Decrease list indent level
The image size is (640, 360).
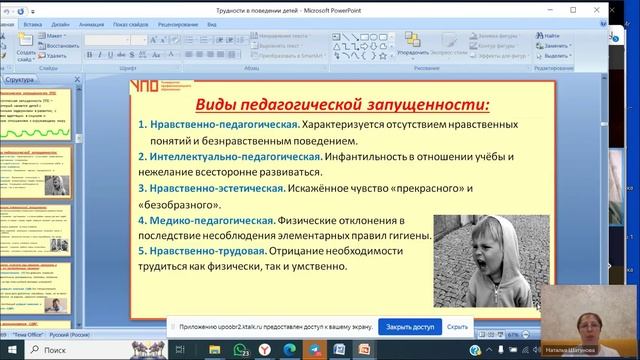[220, 40]
